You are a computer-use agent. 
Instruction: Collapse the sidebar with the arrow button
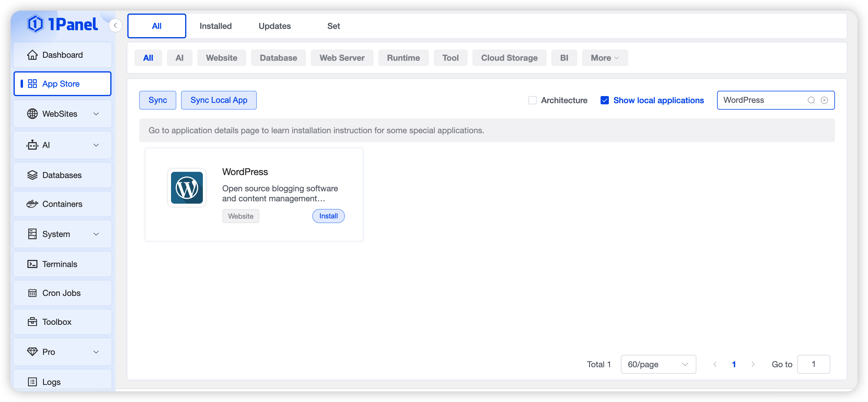[115, 26]
